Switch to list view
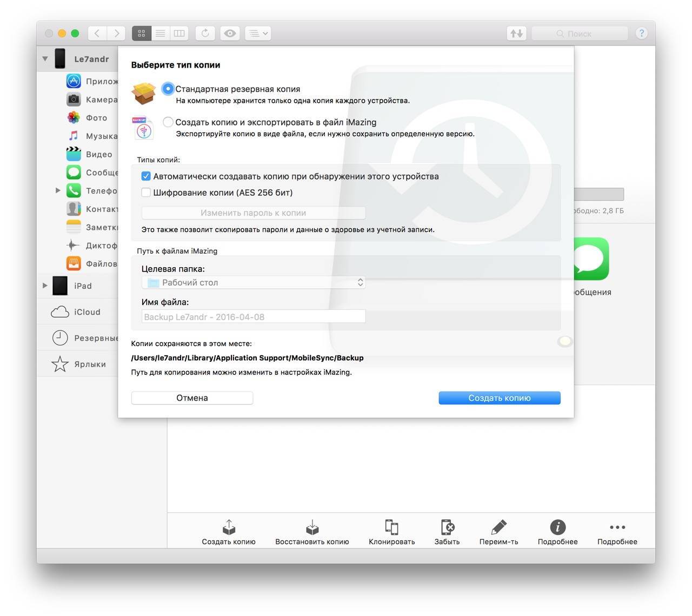692x616 pixels. [161, 33]
